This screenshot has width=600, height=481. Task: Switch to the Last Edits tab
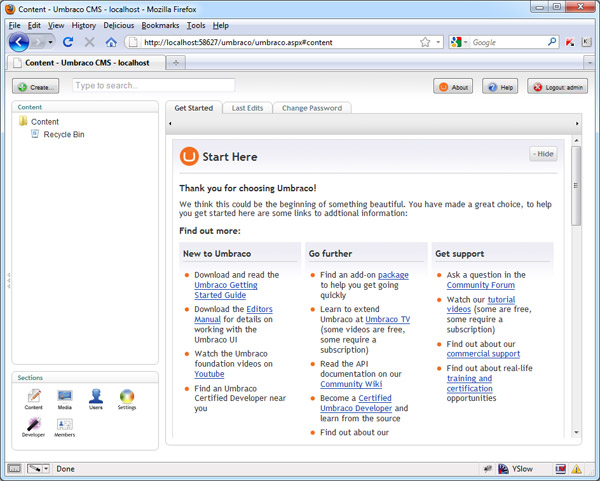click(247, 108)
